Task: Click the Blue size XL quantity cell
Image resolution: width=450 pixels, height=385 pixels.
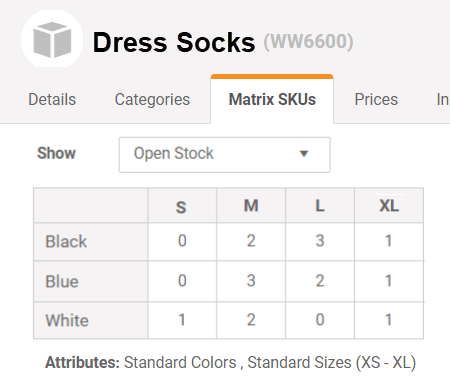Action: pyautogui.click(x=389, y=281)
